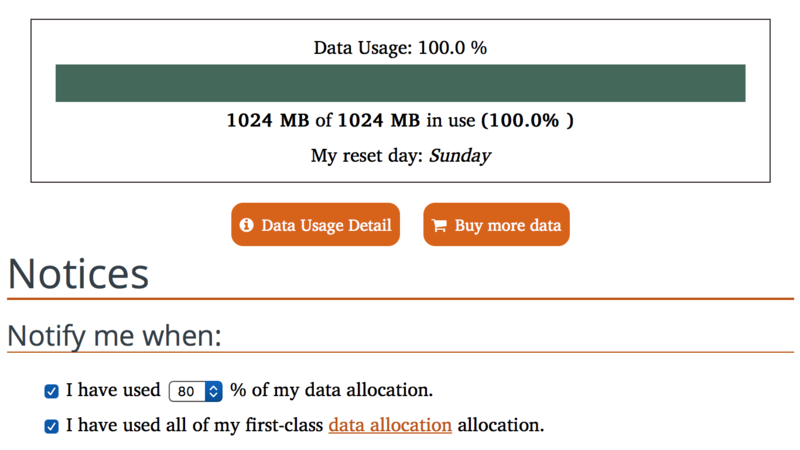Click the 'I have used' text before dropdown
The width and height of the screenshot is (800, 450).
click(113, 390)
